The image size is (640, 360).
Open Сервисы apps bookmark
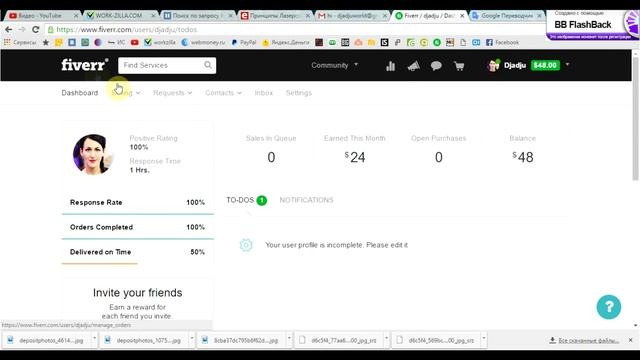[20, 42]
